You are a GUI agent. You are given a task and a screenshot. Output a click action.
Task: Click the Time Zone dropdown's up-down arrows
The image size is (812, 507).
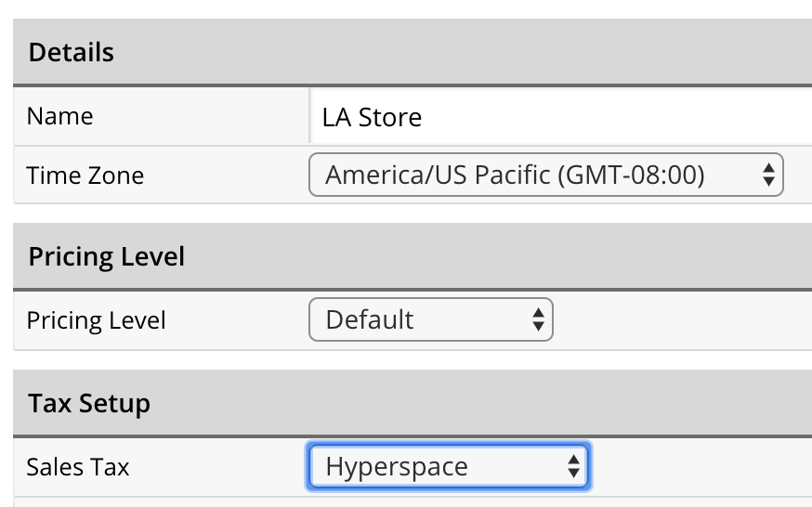767,175
